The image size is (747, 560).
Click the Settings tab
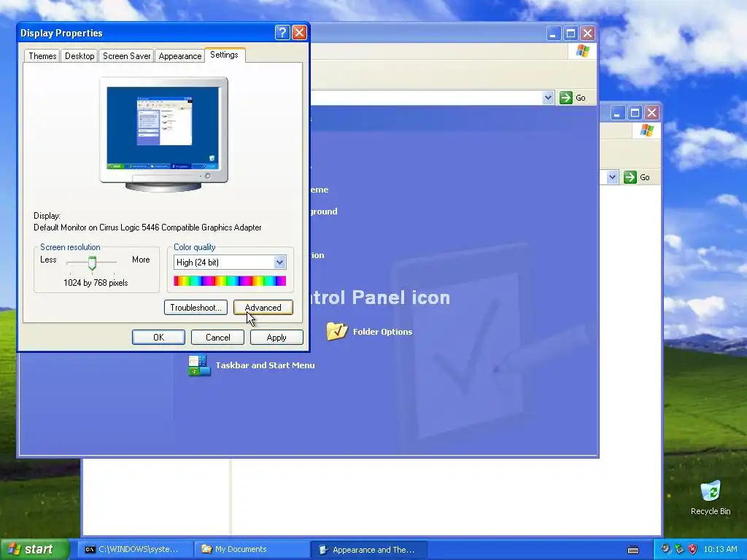pos(225,55)
